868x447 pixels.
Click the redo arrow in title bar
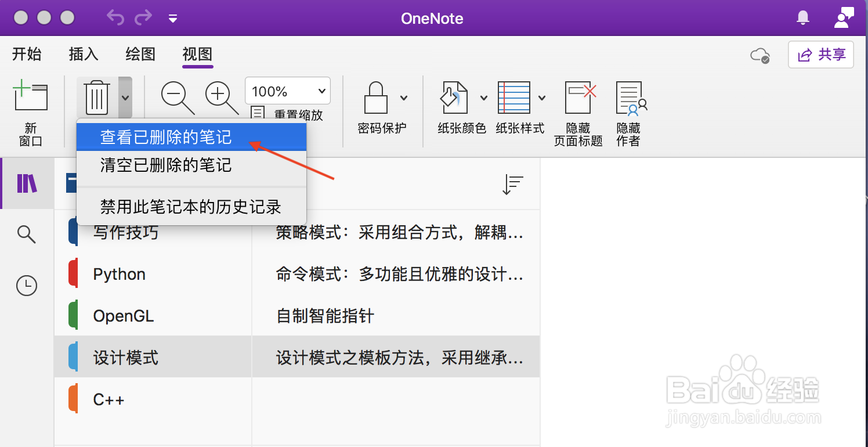coord(143,18)
